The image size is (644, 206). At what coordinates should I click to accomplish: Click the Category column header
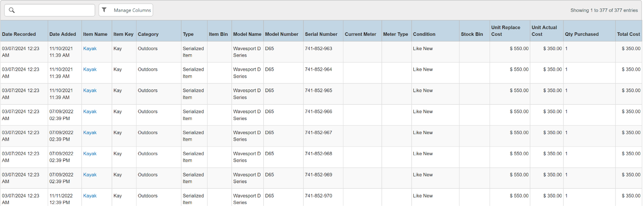[x=148, y=34]
